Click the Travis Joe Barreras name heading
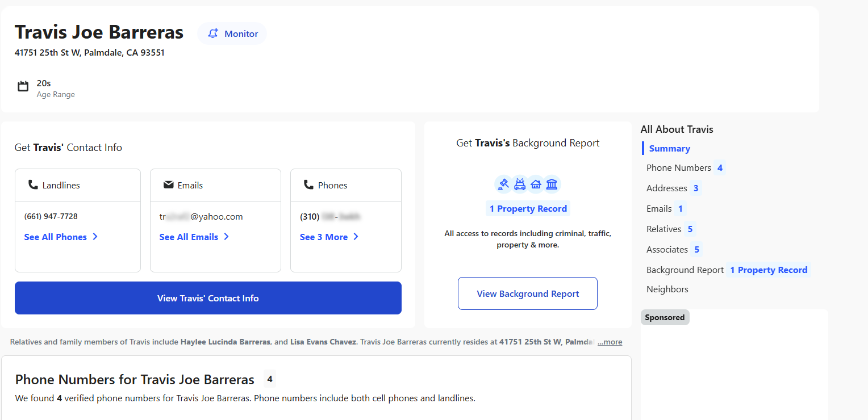The width and height of the screenshot is (868, 420). [99, 32]
